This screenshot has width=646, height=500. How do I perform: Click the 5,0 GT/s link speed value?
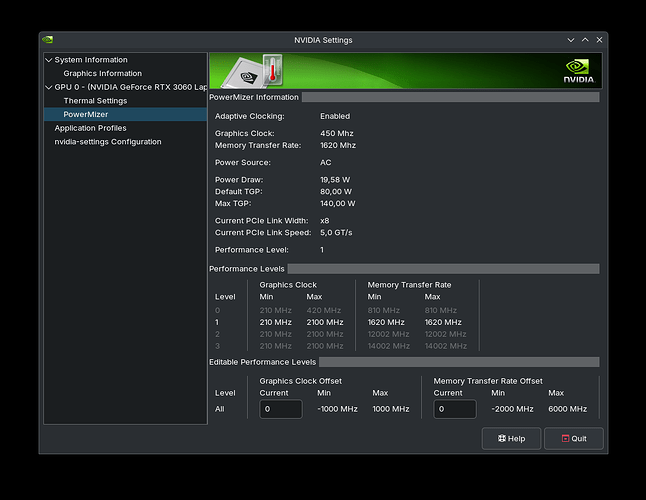click(336, 233)
